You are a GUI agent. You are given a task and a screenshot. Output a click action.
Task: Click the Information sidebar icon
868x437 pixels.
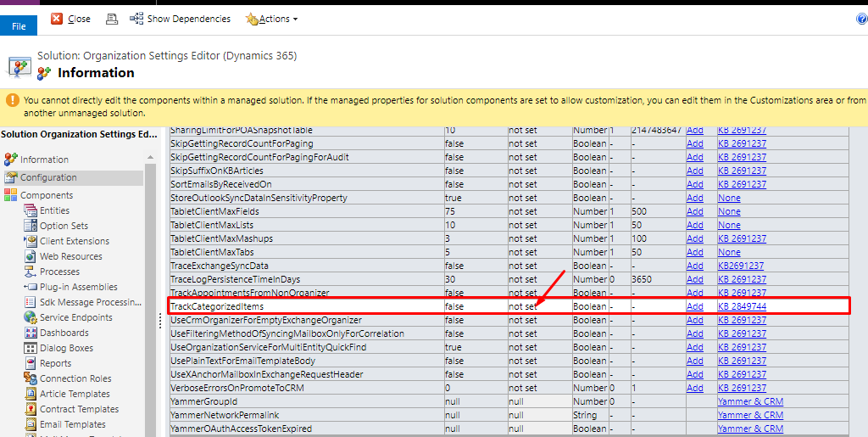tap(10, 160)
